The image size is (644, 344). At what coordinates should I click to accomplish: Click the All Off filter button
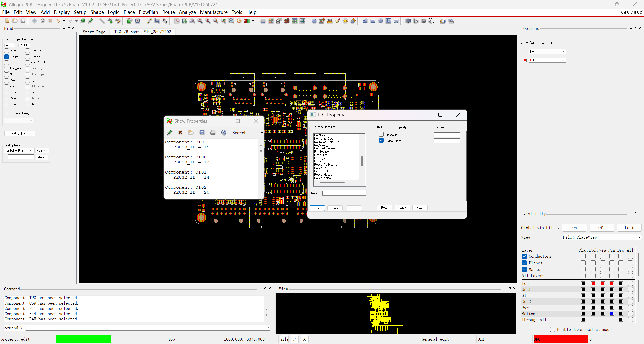pyautogui.click(x=24, y=45)
